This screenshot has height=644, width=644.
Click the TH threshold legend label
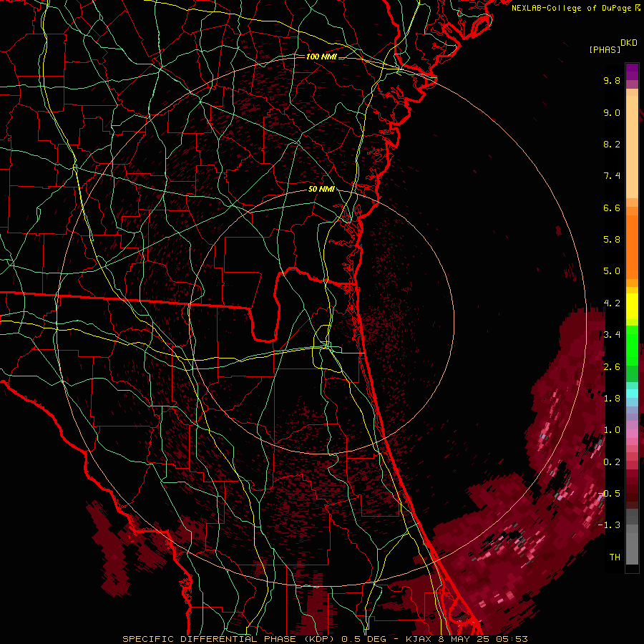point(615,557)
